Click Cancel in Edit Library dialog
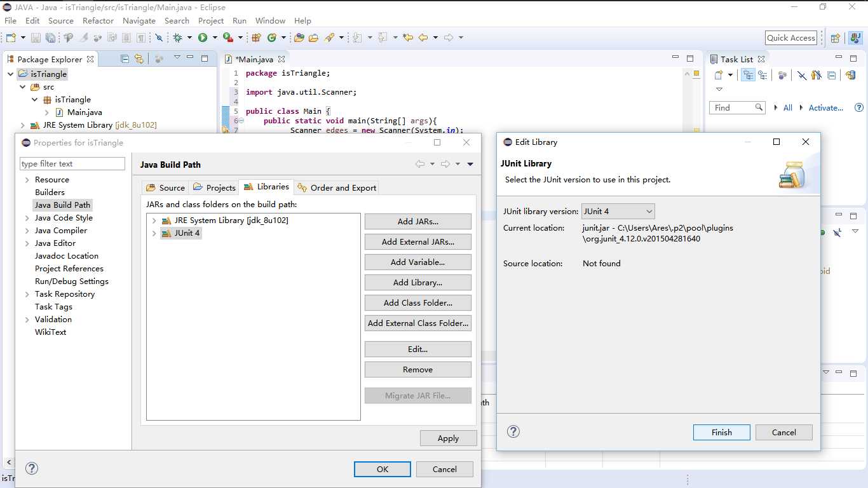Screen dimensions: 868x488 tap(784, 432)
